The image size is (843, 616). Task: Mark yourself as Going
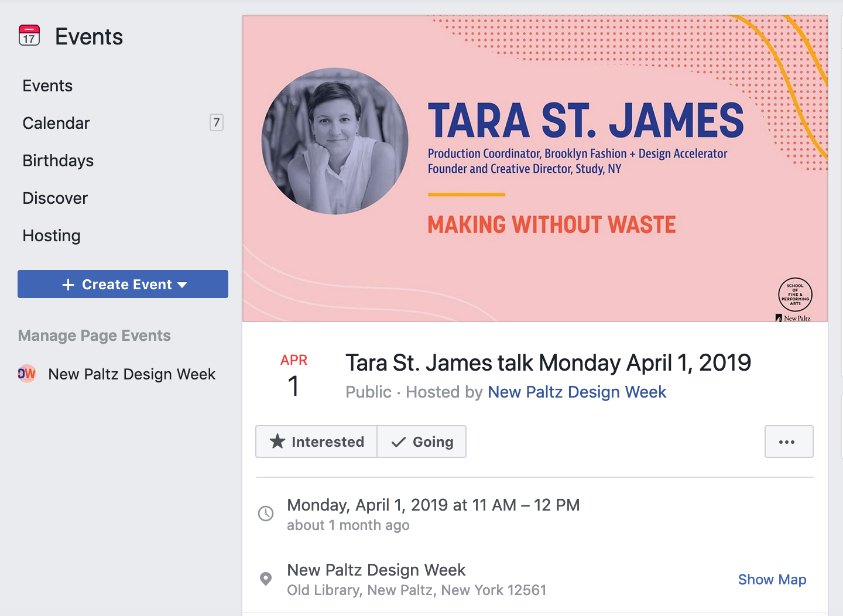coord(421,442)
